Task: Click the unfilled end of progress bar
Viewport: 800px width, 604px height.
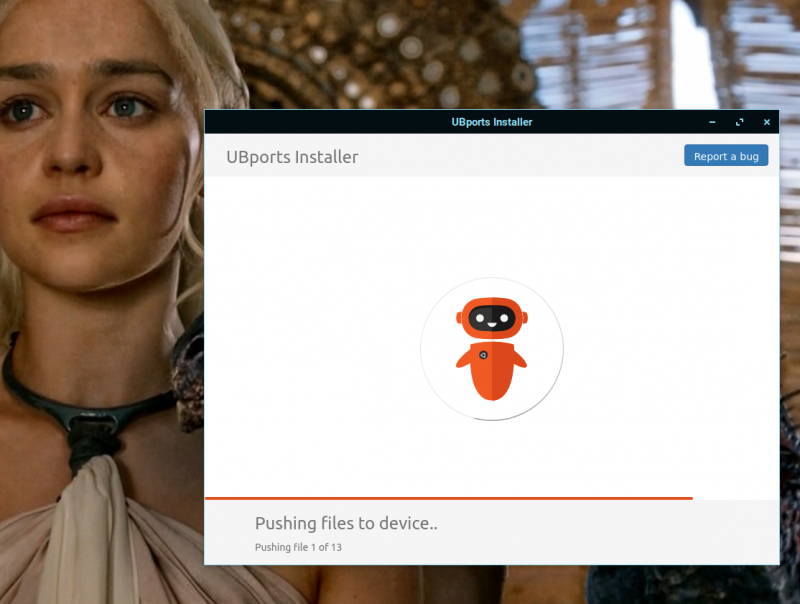Action: pos(735,497)
